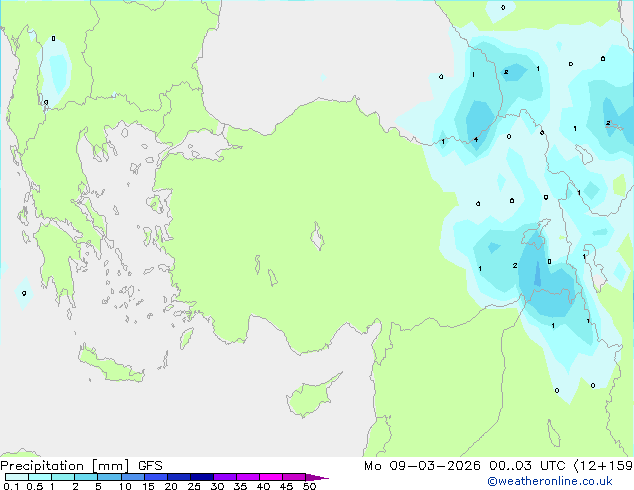This screenshot has width=634, height=490.
Task: Select the 10–15 mm legend swatch
Action: [x=132, y=477]
